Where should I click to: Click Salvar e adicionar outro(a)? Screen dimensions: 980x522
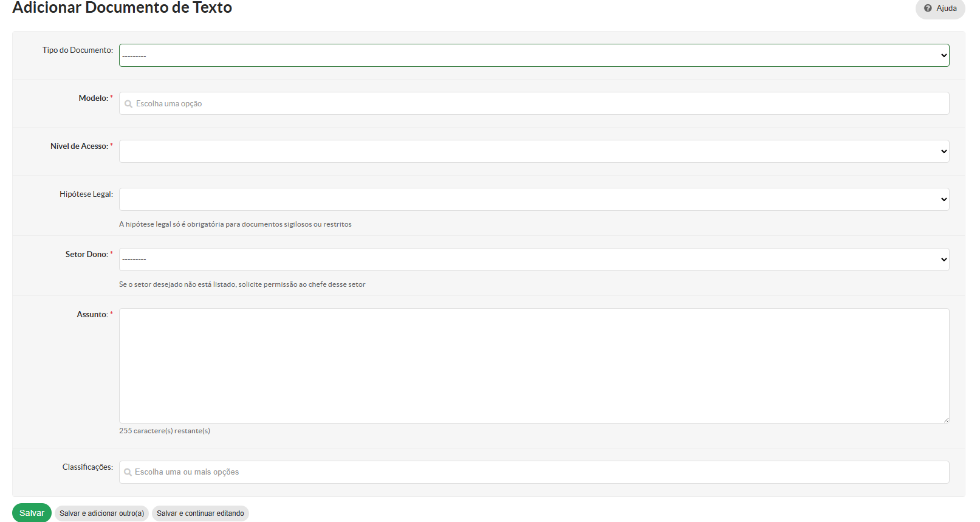click(101, 513)
